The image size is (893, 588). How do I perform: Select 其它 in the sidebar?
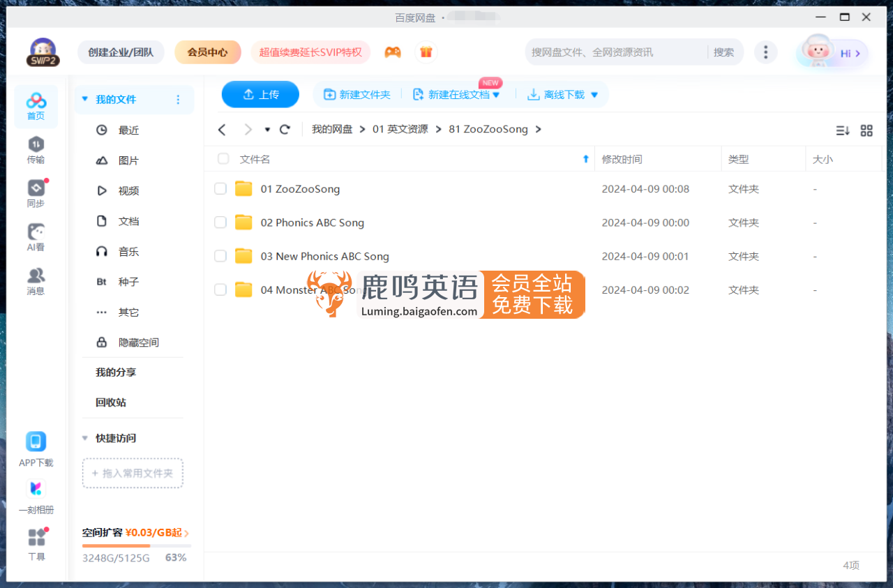pyautogui.click(x=129, y=312)
